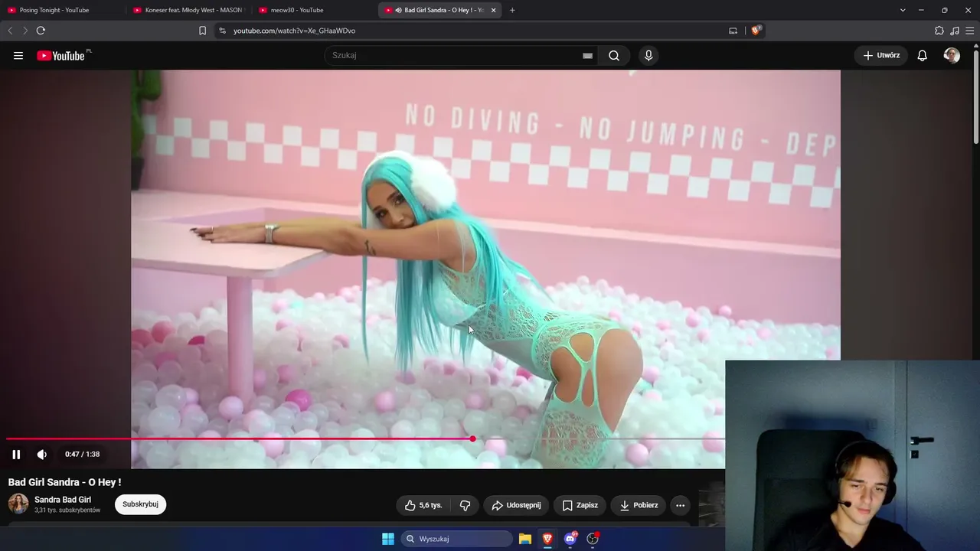Click the page vertical scrollbar
The image size is (980, 551).
[975, 96]
